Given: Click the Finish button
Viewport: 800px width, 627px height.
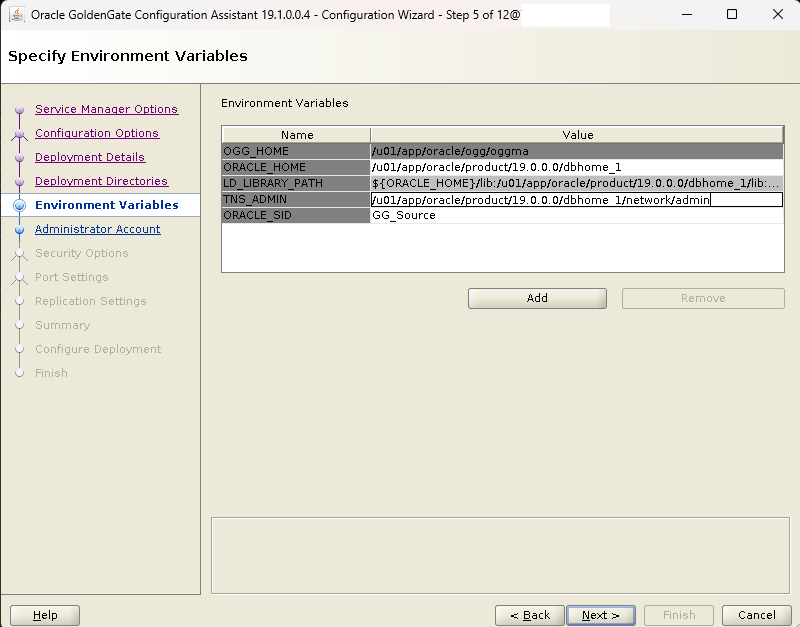Looking at the screenshot, I should click(x=679, y=615).
